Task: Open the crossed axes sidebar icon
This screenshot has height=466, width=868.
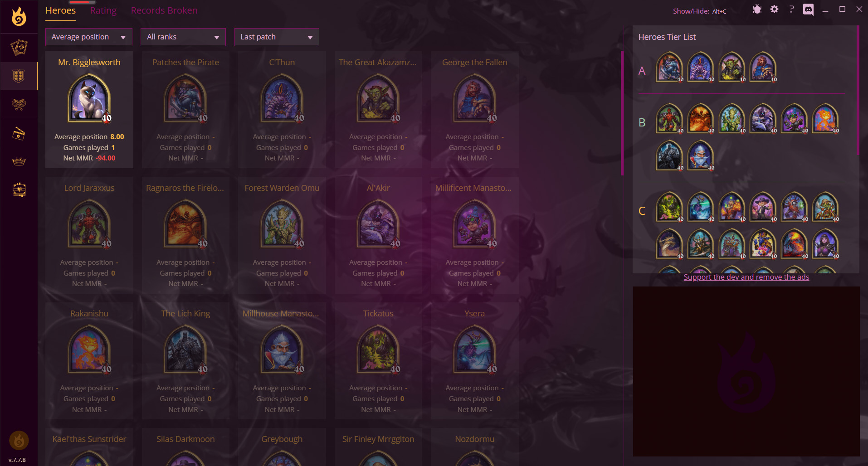Action: point(19,105)
